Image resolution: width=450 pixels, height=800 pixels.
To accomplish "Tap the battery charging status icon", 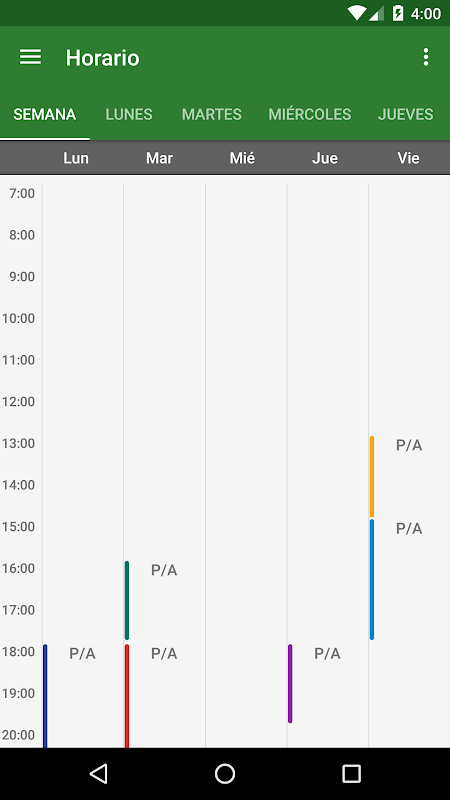I will (398, 13).
